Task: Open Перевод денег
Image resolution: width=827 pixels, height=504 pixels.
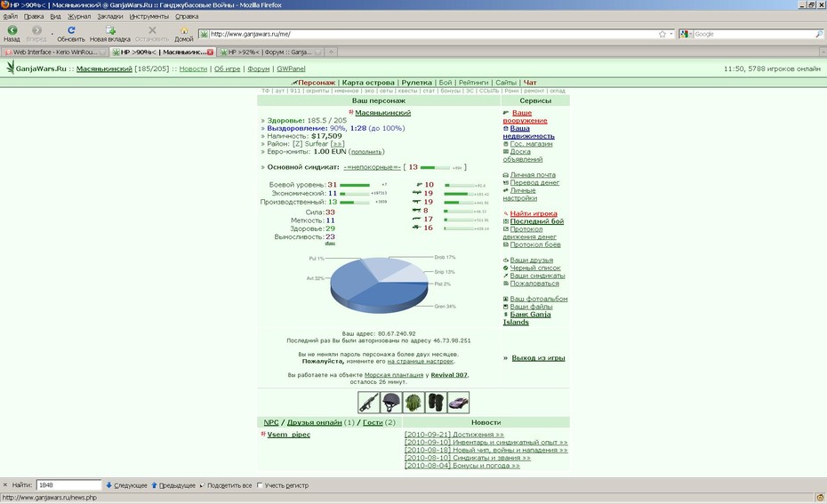Action: pyautogui.click(x=534, y=182)
